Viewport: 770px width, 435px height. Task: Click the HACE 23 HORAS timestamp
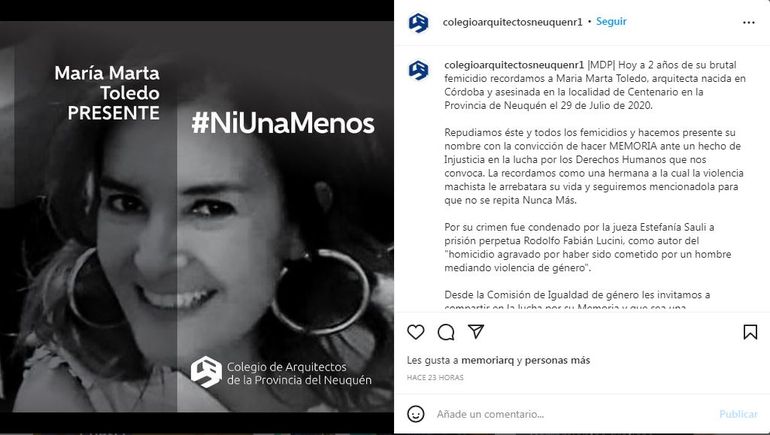[435, 378]
